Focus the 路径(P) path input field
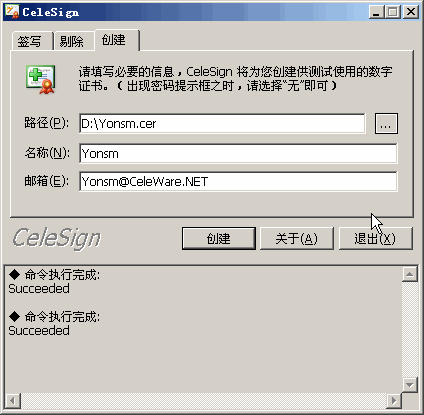The image size is (424, 415). pyautogui.click(x=222, y=124)
